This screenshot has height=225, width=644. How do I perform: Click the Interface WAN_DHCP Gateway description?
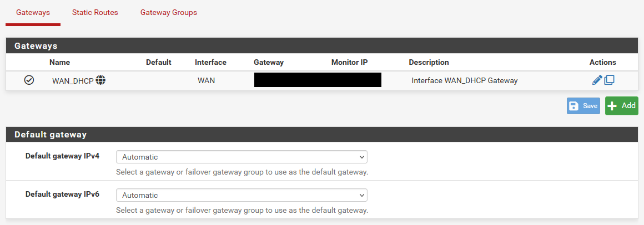(x=465, y=81)
